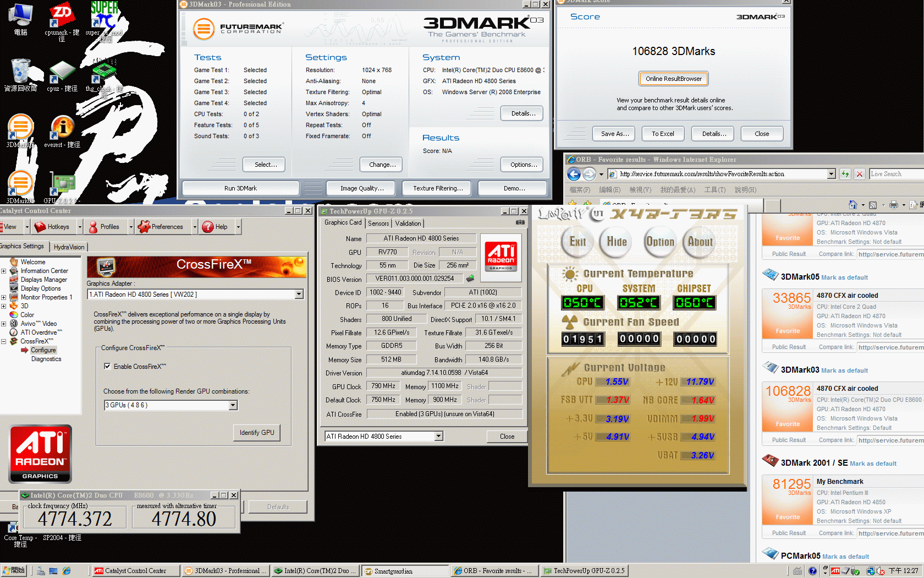The width and height of the screenshot is (924, 578).
Task: Click the GPU-Z screenshot camera icon
Action: [x=520, y=222]
